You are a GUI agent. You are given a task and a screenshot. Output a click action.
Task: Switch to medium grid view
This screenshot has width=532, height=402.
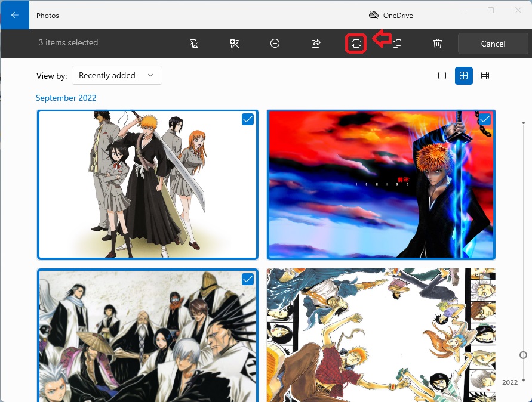(464, 75)
